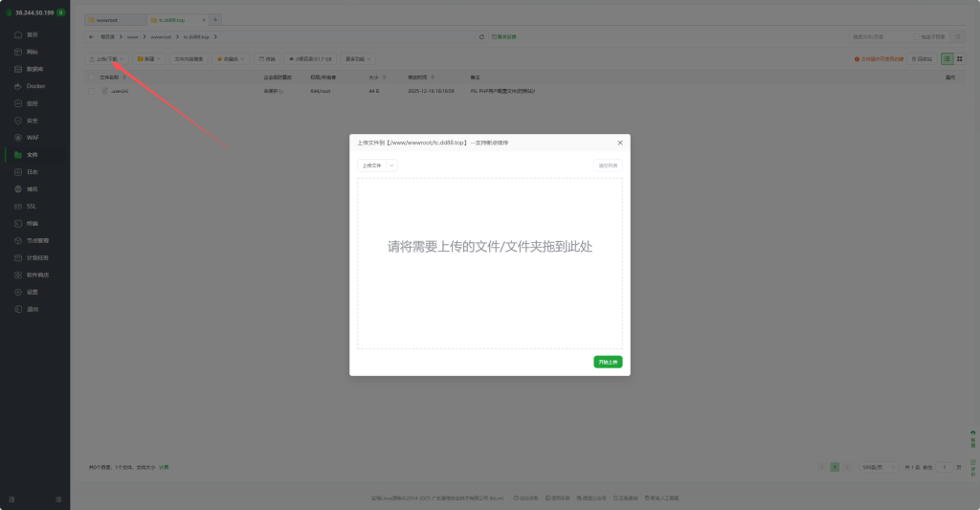The image size is (980, 510).
Task: Tick the select-all checkbox in file header
Action: click(91, 78)
